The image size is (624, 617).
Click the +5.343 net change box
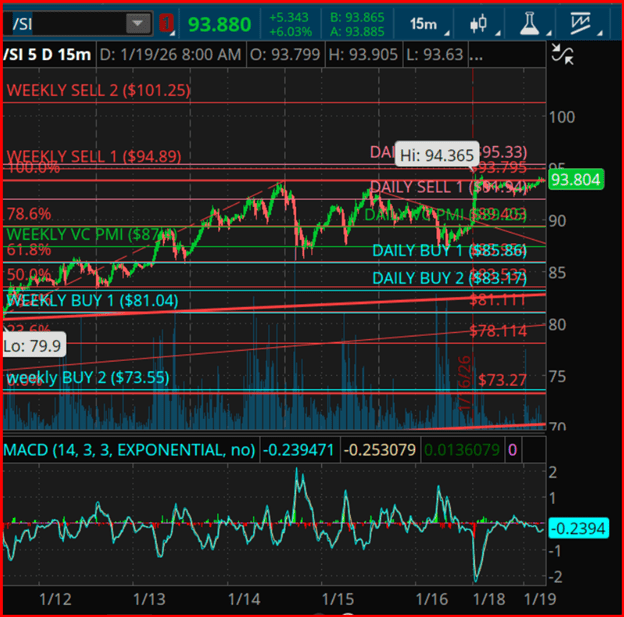pos(290,23)
